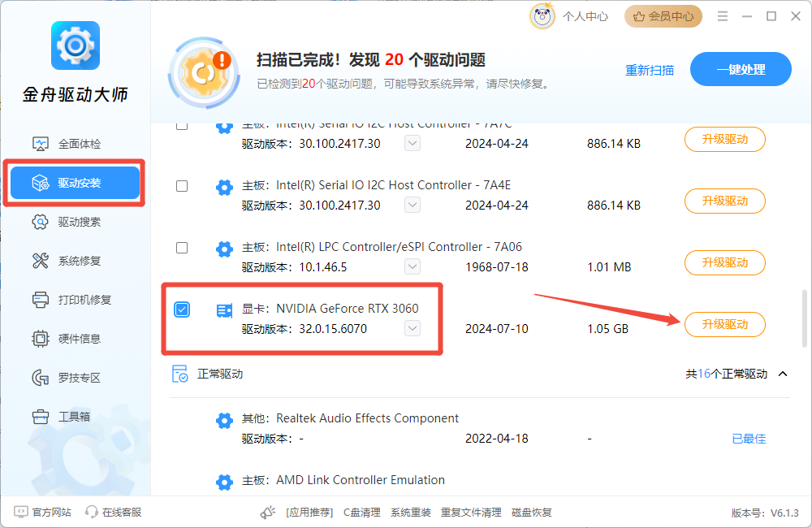
Task: Open the hamburger menu in title bar
Action: (723, 16)
